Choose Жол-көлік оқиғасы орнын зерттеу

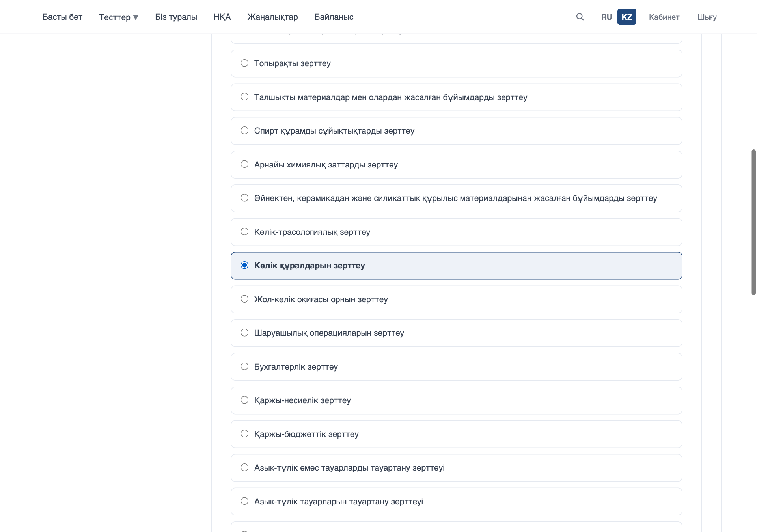pyautogui.click(x=456, y=299)
